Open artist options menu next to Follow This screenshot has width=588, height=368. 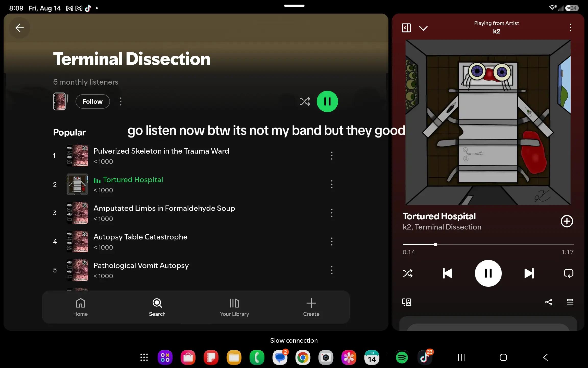pos(121,101)
